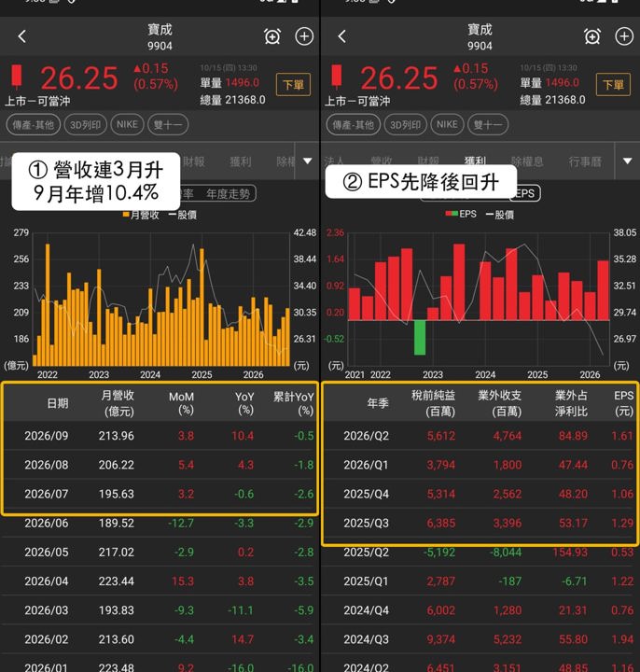640x672 pixels.
Task: Select EPS value 1.06 for 2025/Q4
Action: 622,494
